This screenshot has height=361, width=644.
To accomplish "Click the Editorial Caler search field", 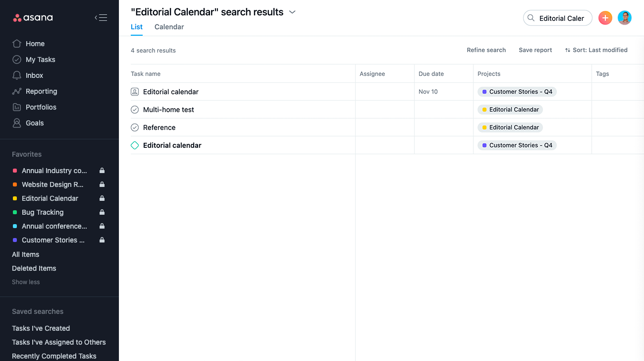I will tap(558, 18).
